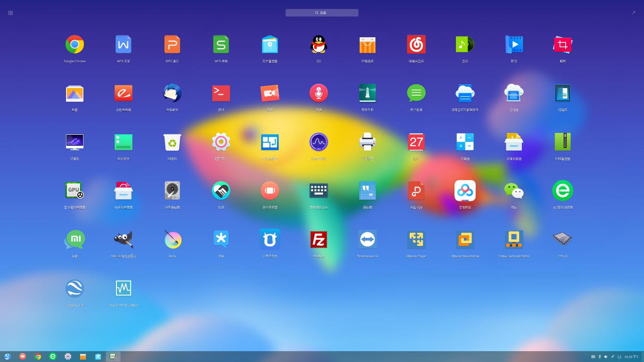Launch VMware Workstation
Screen dimensions: 644x362
465,239
